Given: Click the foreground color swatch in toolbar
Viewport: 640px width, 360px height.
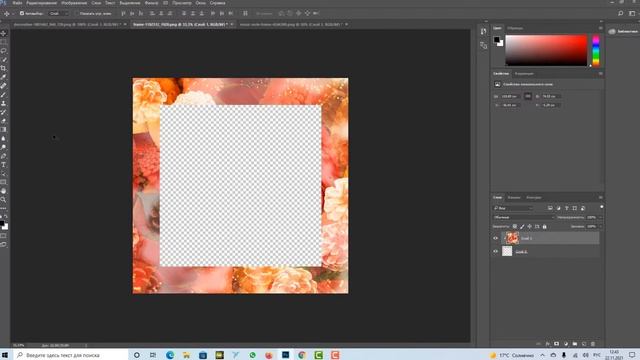Looking at the screenshot, I should (x=2, y=224).
